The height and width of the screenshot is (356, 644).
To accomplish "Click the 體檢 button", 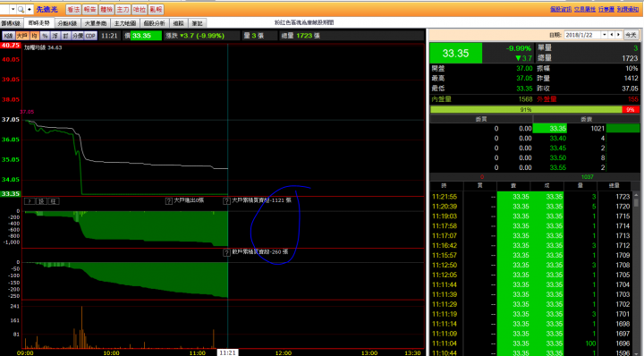I will pos(106,10).
